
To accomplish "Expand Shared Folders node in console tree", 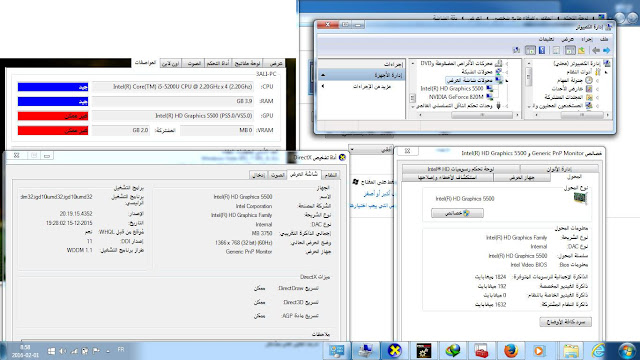I will [598, 97].
